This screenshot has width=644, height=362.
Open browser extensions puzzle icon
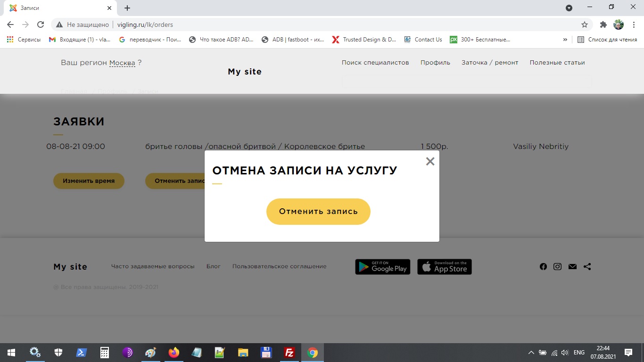pyautogui.click(x=603, y=24)
